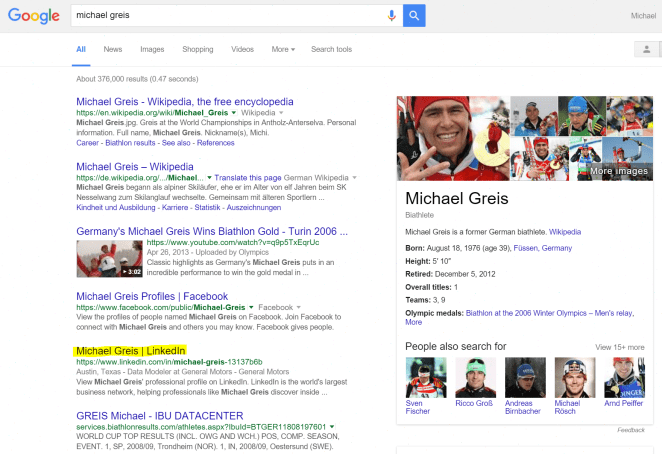Viewport: 662px width, 454px height.
Task: Open the Videos tab
Action: 242,49
